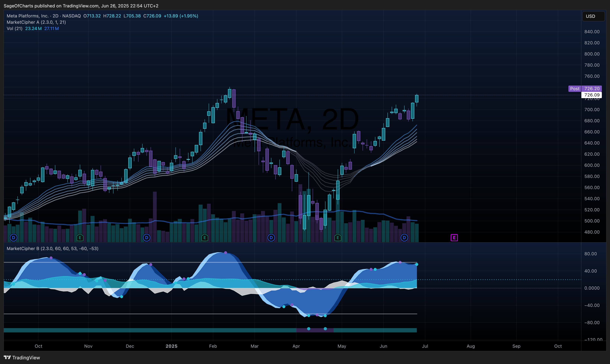The image size is (610, 364).
Task: Click the 2025 label on the time axis
Action: point(172,346)
